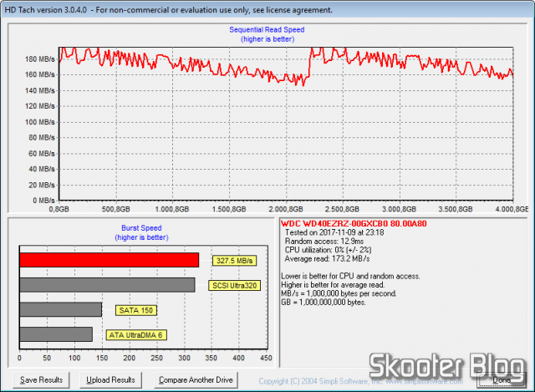Click the MB/s = 1,000,000 bytes per second note
535x392 pixels.
pyautogui.click(x=339, y=293)
